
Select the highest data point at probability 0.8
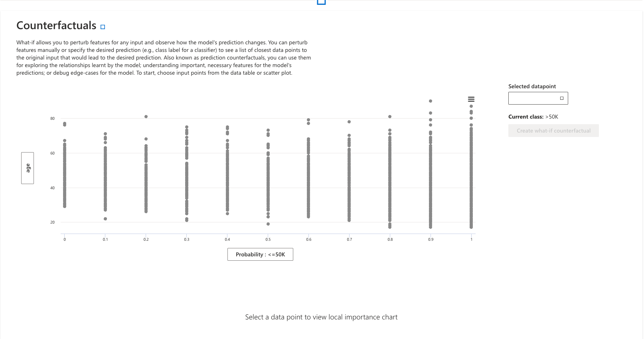tap(390, 117)
